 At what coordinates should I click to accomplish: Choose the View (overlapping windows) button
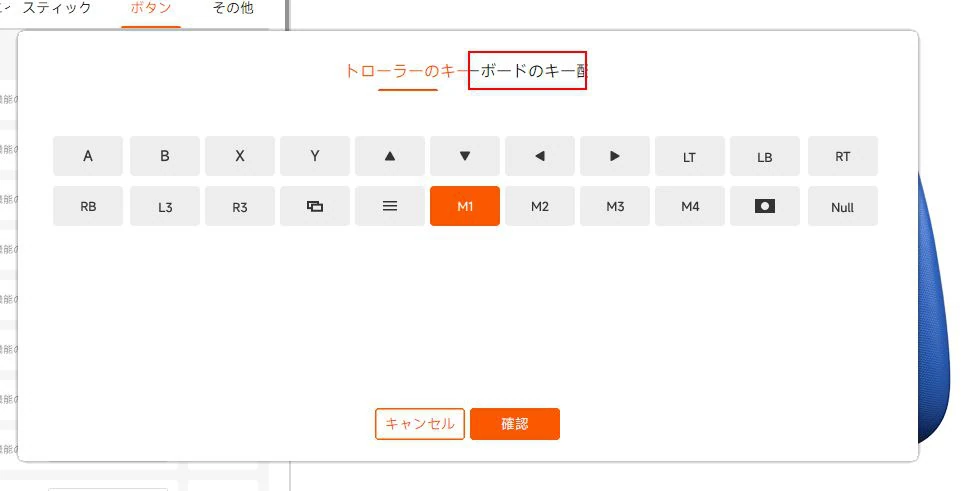point(315,206)
